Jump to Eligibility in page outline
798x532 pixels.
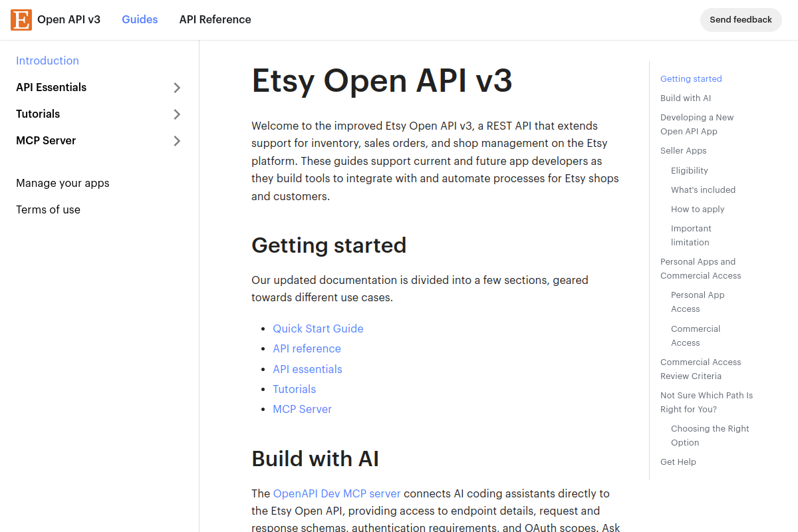(x=690, y=170)
